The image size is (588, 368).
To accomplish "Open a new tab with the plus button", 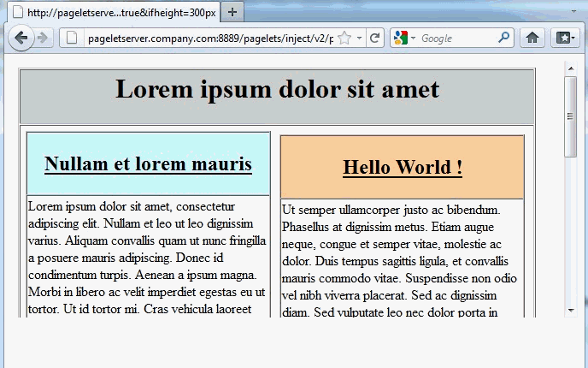I will (232, 12).
